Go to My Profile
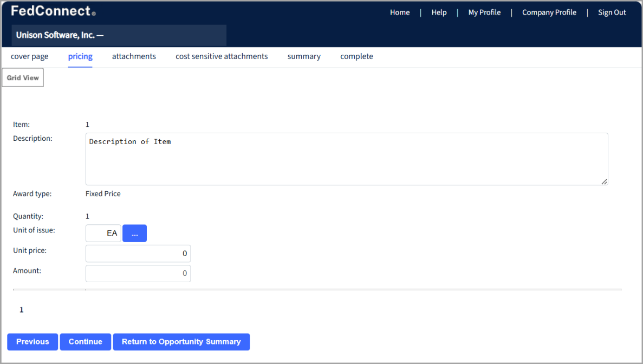 click(484, 12)
